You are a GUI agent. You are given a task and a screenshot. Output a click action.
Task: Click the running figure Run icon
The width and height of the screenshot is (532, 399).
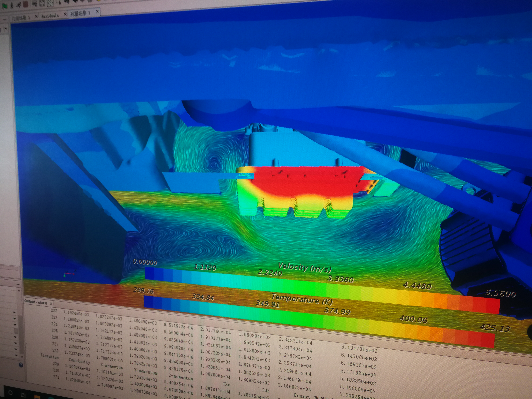click(x=19, y=5)
